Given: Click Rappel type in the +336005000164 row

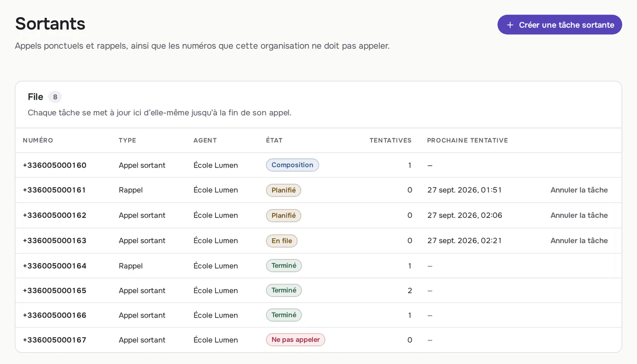Looking at the screenshot, I should click(x=131, y=266).
